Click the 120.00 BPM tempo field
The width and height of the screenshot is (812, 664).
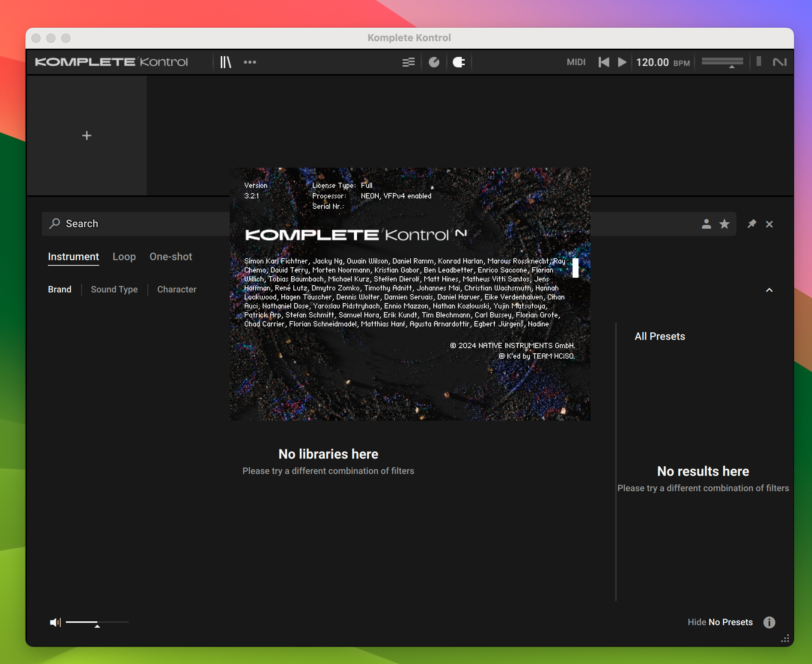[x=663, y=63]
